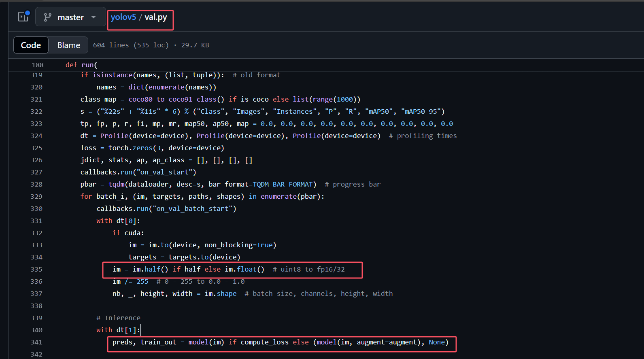
Task: Select the TQDM_BAR_FORMAT constant
Action: coord(283,185)
